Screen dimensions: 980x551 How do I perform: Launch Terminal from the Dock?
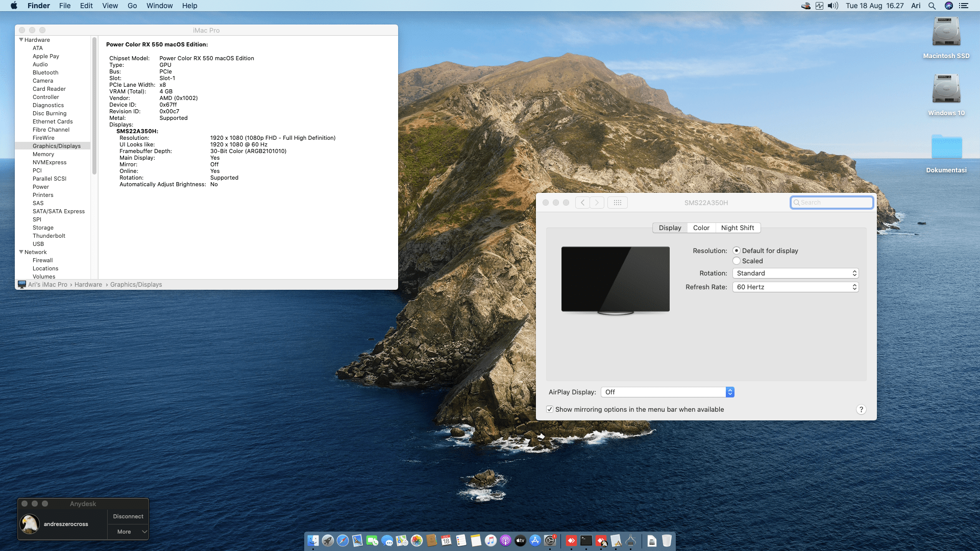pyautogui.click(x=586, y=541)
